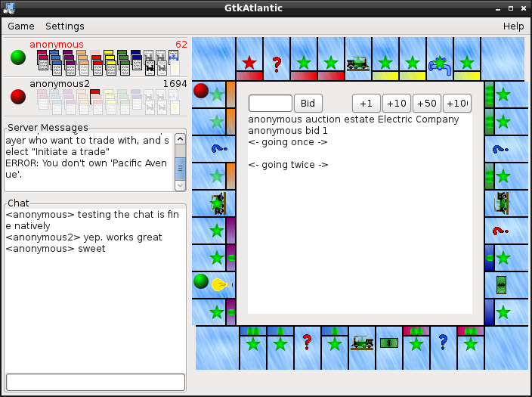532x397 pixels.
Task: Click chat line 'testing the chat is fin'
Action: (128, 215)
